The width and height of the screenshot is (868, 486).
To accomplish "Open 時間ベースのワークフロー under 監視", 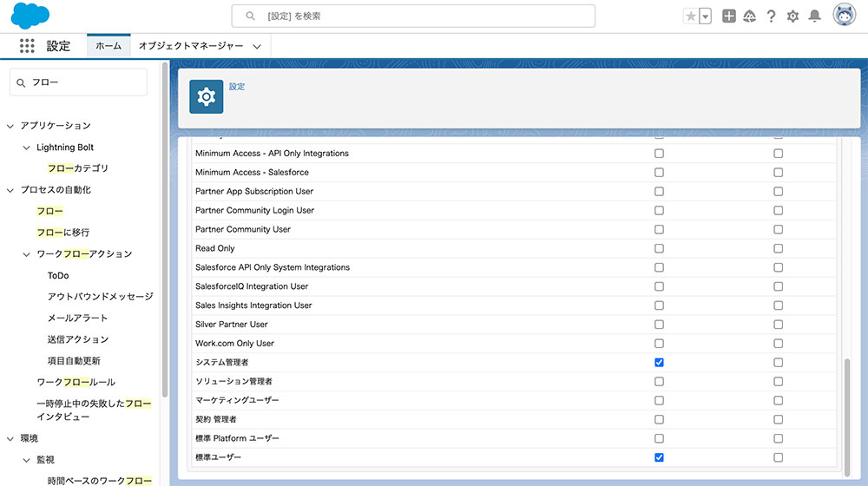I will tap(99, 481).
